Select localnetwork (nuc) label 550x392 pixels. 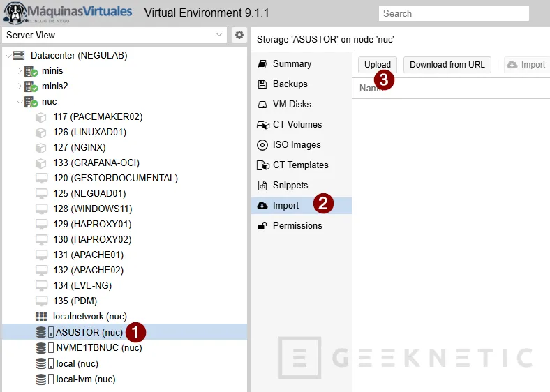pos(90,317)
